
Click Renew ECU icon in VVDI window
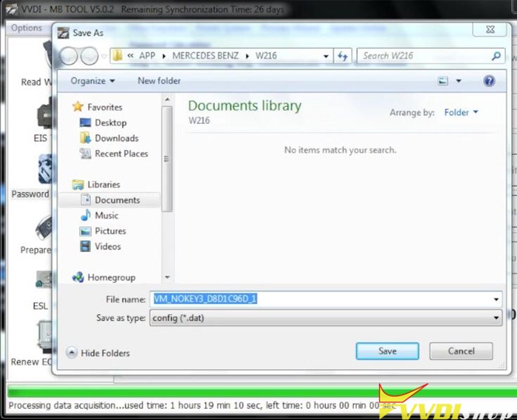[x=45, y=337]
